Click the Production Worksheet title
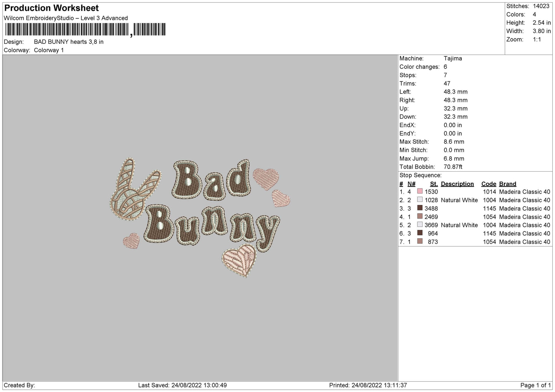 (x=51, y=8)
